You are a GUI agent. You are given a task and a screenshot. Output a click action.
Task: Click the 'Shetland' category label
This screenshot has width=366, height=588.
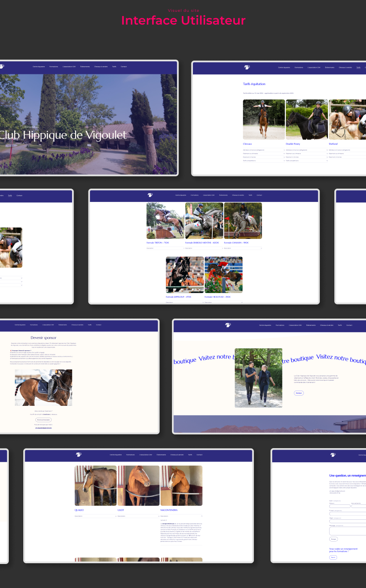333,144
